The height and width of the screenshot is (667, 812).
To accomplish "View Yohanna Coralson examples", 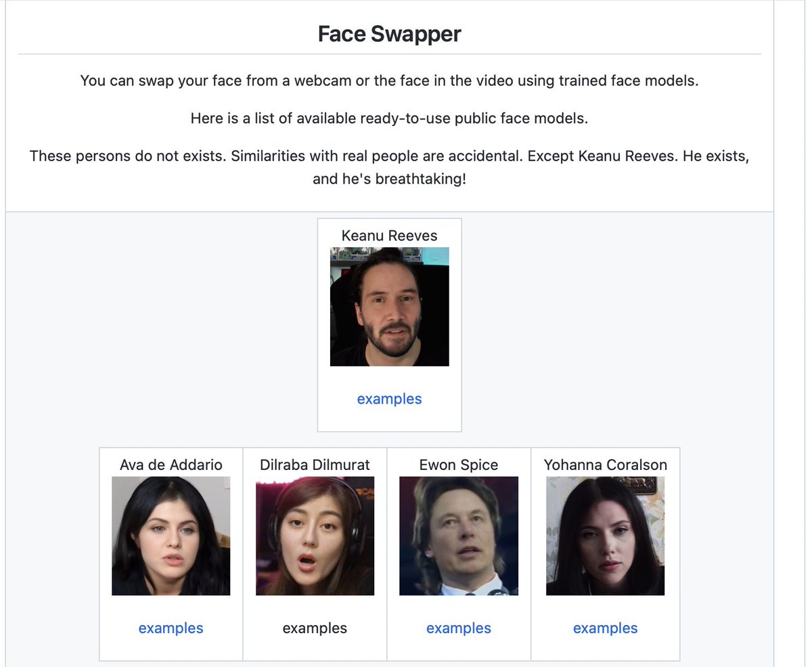I will (605, 628).
